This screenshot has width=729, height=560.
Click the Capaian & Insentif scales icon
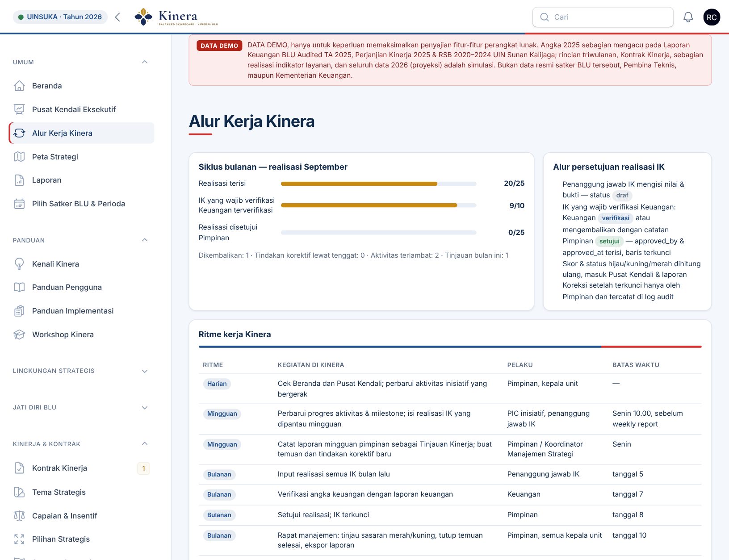19,516
